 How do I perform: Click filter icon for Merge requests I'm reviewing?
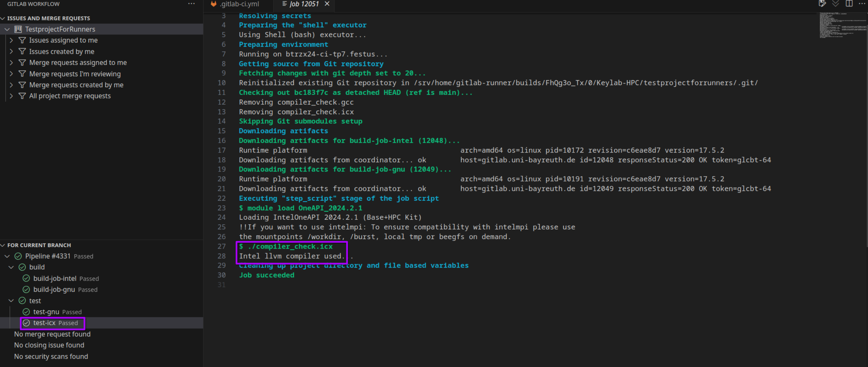point(22,74)
